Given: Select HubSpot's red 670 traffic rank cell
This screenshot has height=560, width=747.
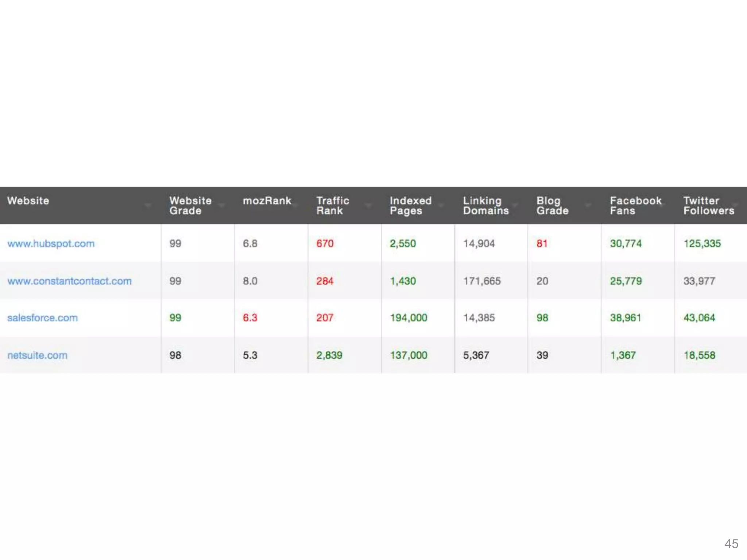Looking at the screenshot, I should point(325,244).
